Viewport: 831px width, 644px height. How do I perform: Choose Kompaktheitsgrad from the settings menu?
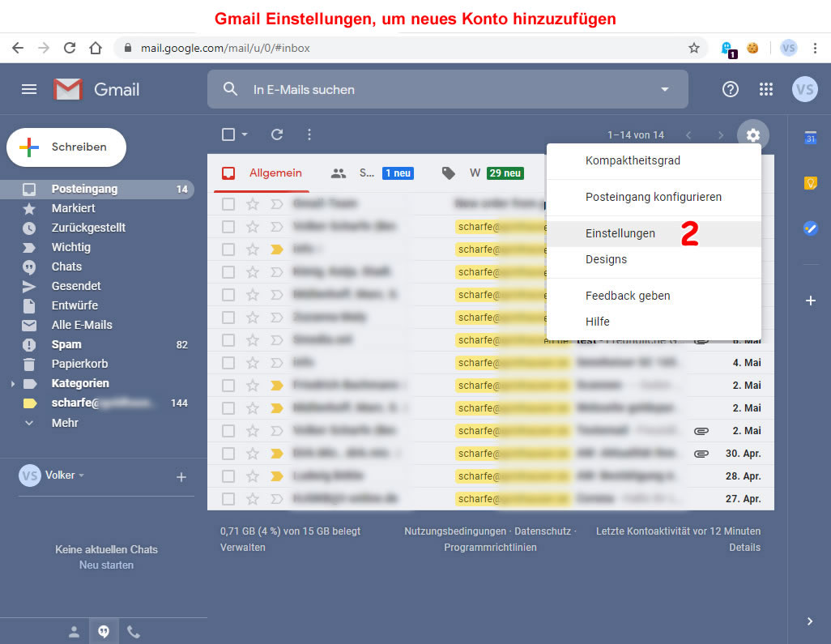[x=654, y=160]
